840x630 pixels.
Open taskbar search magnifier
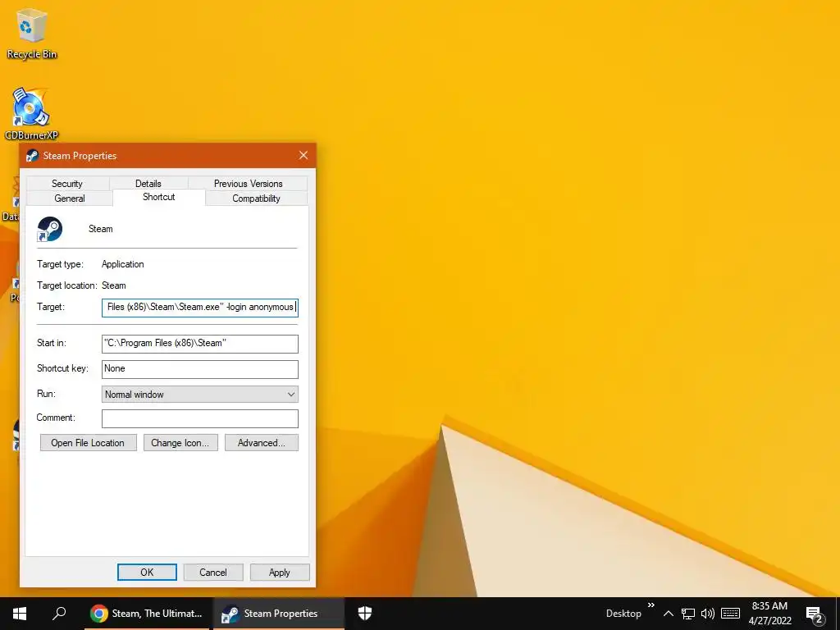click(x=59, y=614)
